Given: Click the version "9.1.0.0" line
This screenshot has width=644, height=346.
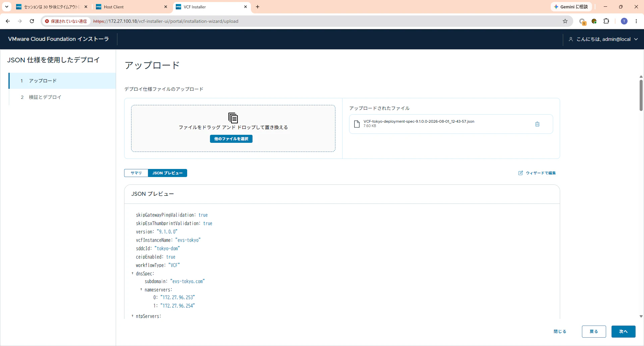Looking at the screenshot, I should [x=157, y=232].
